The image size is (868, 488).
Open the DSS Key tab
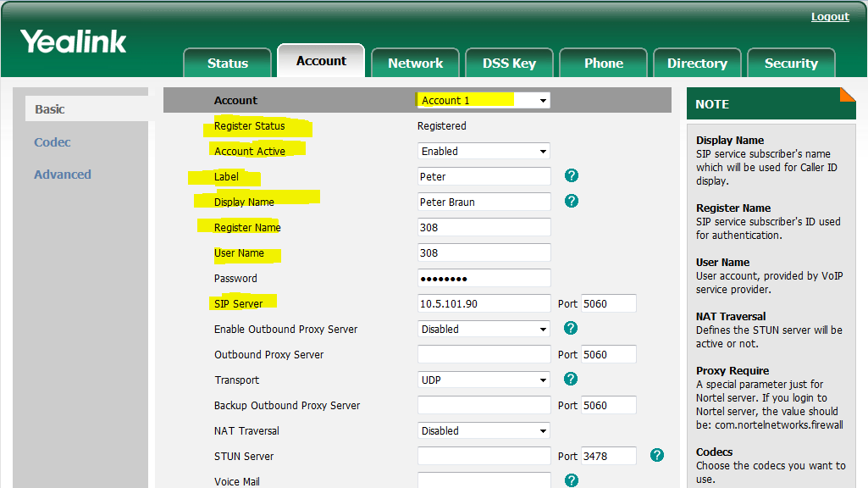click(x=509, y=64)
